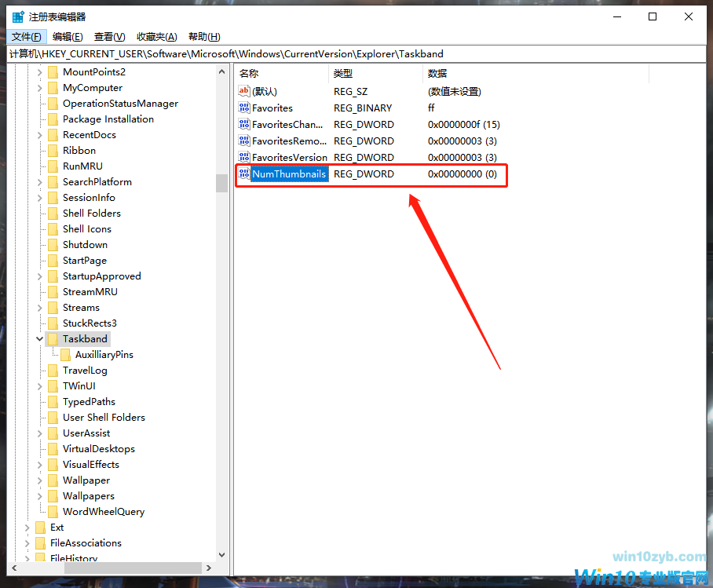Click the horizontal scroll left arrow

coord(14,568)
